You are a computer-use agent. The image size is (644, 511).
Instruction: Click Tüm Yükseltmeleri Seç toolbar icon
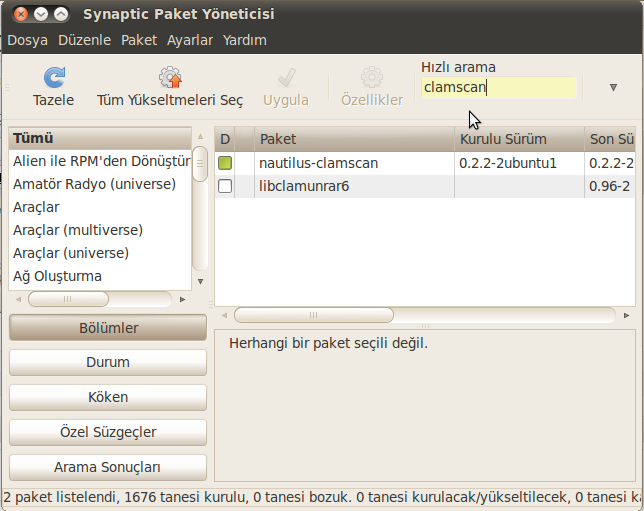pos(170,77)
